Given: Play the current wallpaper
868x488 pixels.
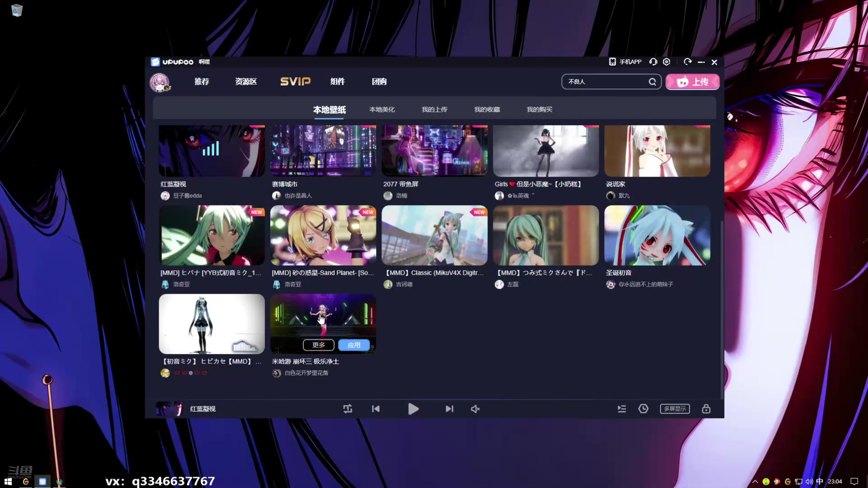Looking at the screenshot, I should point(413,409).
